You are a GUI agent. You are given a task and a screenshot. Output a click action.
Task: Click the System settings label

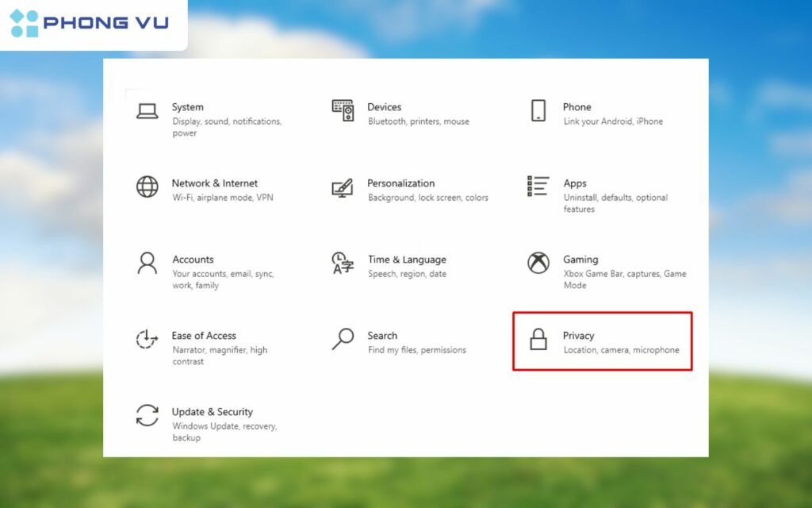(188, 107)
